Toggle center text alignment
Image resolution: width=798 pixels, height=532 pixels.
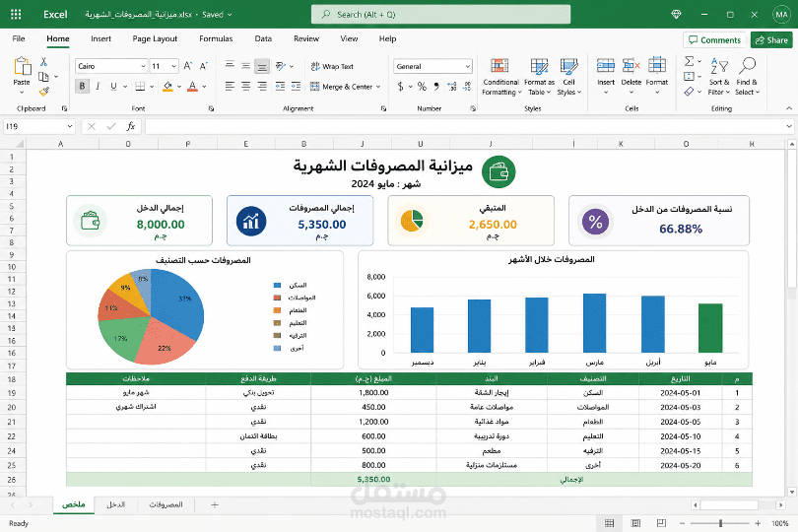(246, 87)
